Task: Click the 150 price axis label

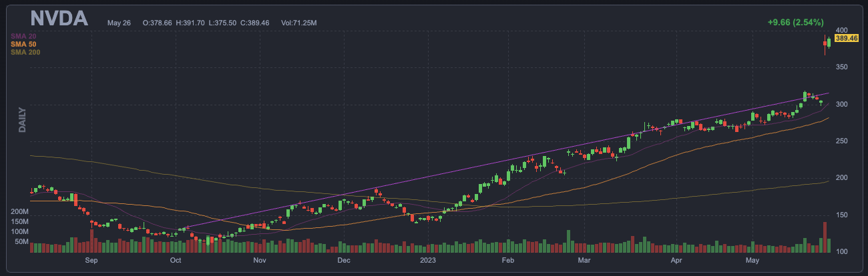Action: tap(841, 215)
